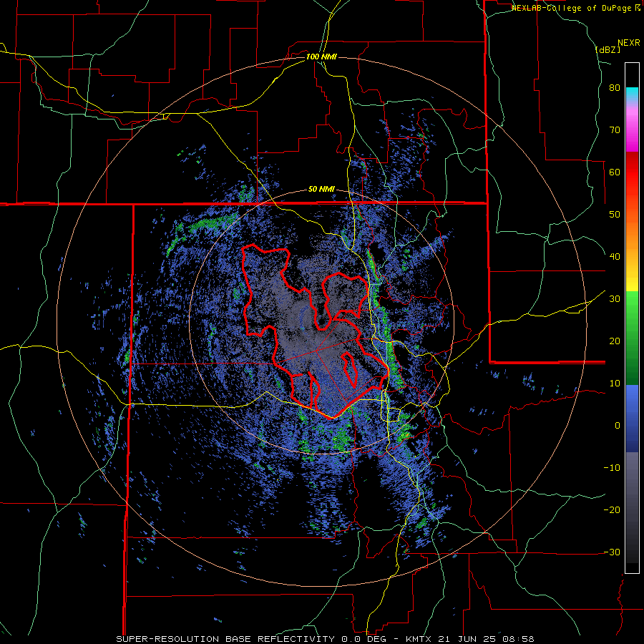Click the "50" value on the dBZ scale

pyautogui.click(x=615, y=215)
